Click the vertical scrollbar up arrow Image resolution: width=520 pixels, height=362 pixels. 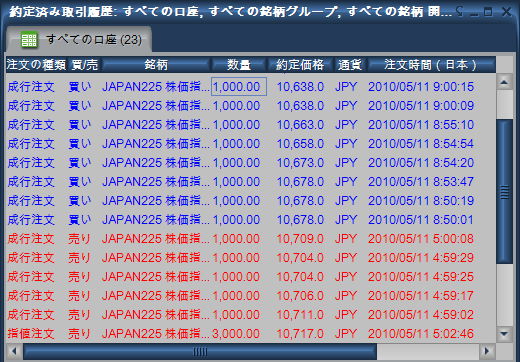click(x=504, y=82)
